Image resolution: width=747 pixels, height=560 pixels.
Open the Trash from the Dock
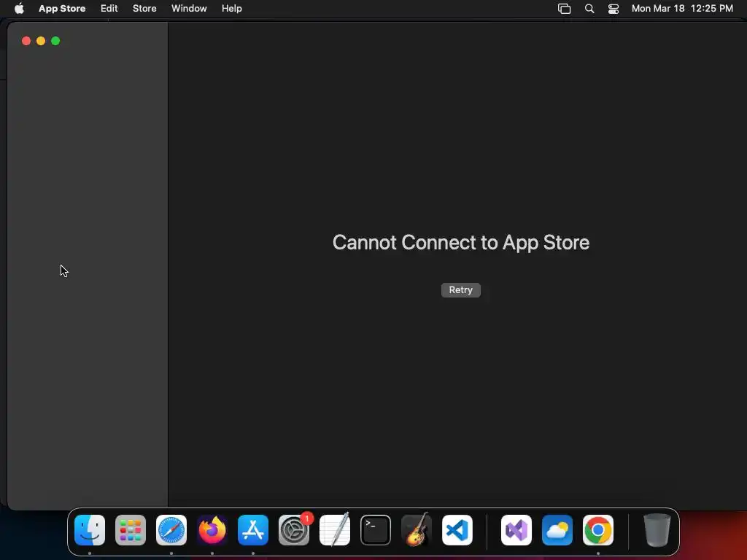click(x=657, y=530)
